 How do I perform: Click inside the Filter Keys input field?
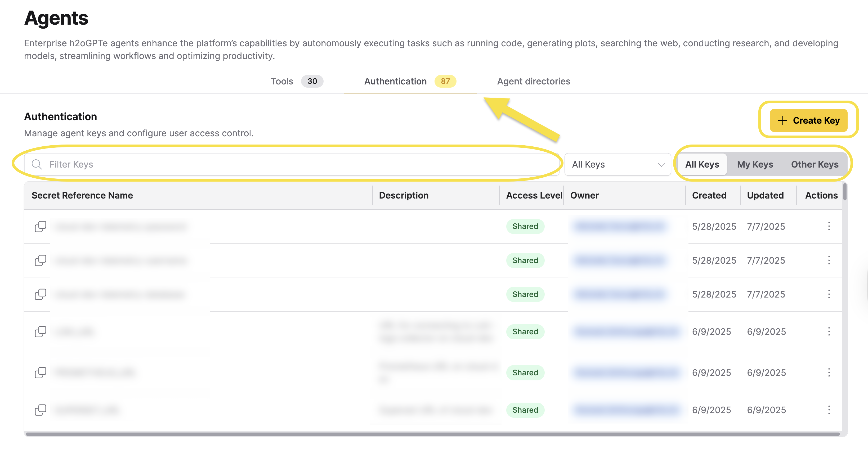tap(202, 164)
